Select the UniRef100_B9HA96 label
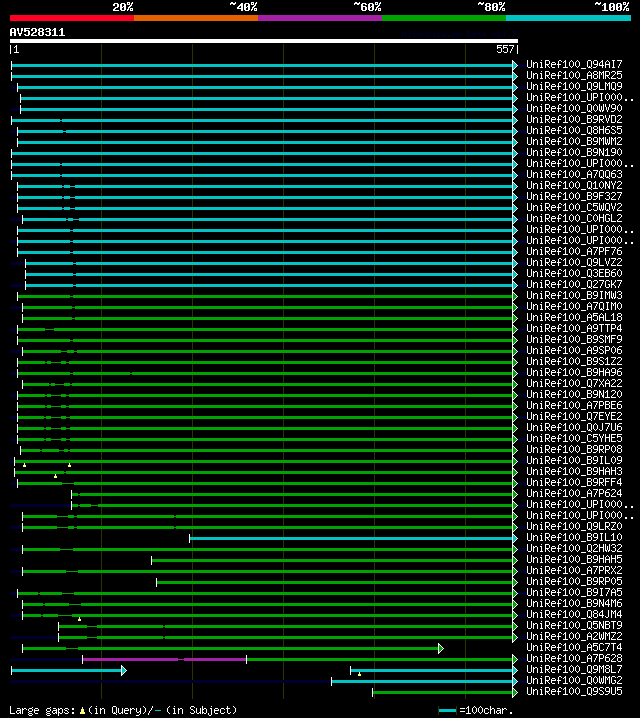 (574, 372)
